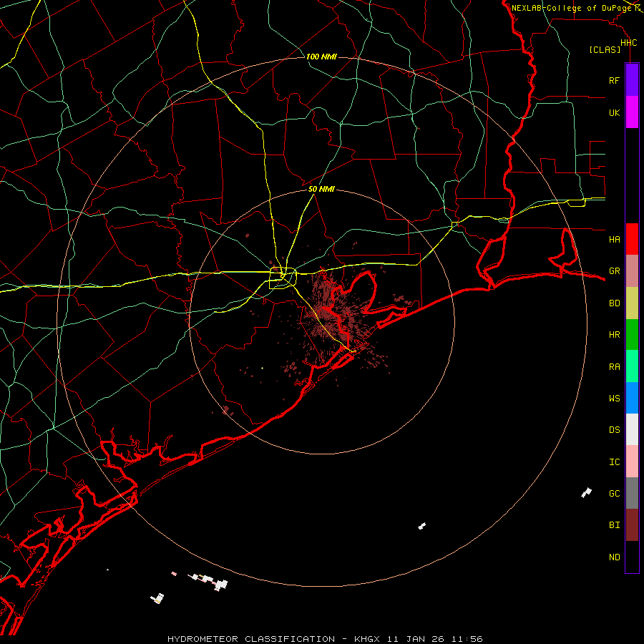This screenshot has width=644, height=644.
Task: Click the WS legend label
Action: coord(614,398)
